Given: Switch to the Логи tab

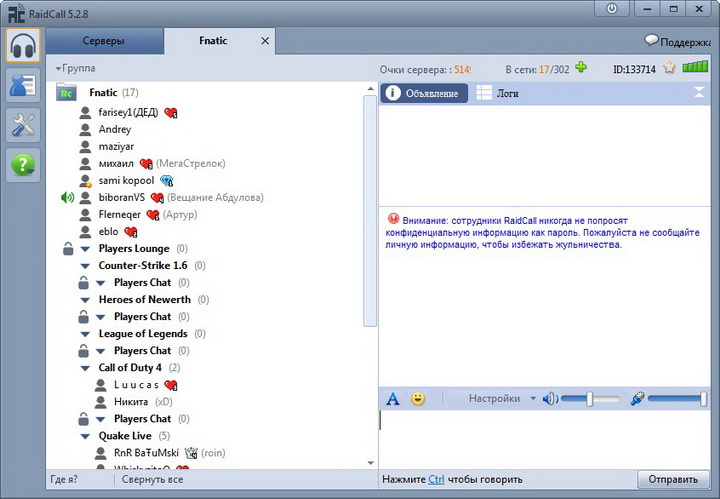Looking at the screenshot, I should pos(498,93).
